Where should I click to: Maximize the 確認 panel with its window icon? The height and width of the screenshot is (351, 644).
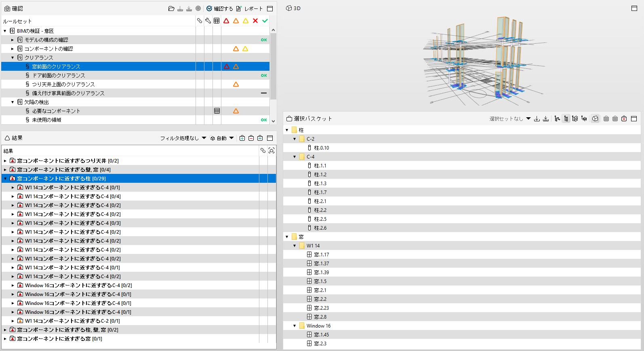point(270,8)
